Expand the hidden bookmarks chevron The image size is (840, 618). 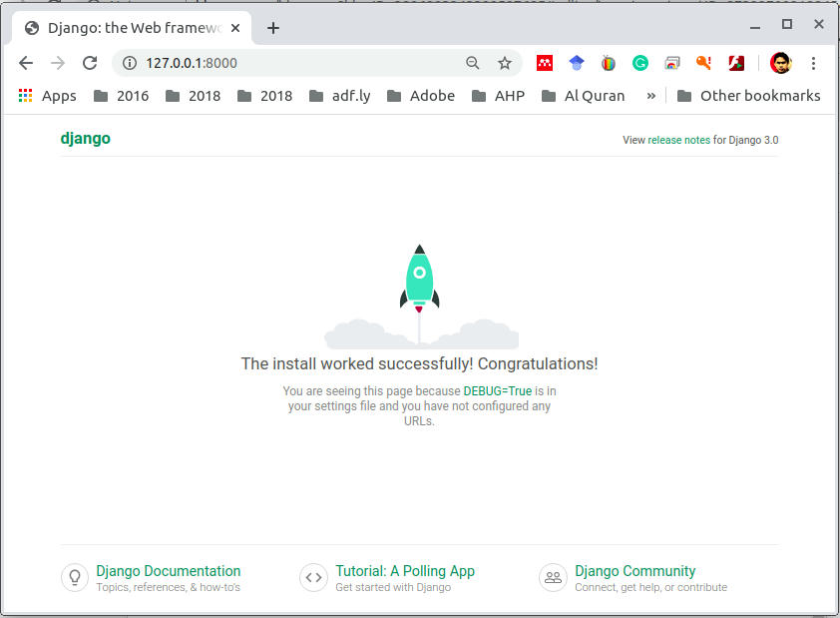(650, 96)
